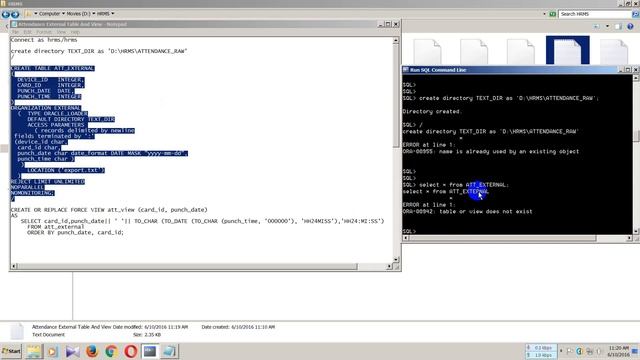Click the second file icon in HRMS folder
The height and width of the screenshot is (360, 640).
click(474, 51)
